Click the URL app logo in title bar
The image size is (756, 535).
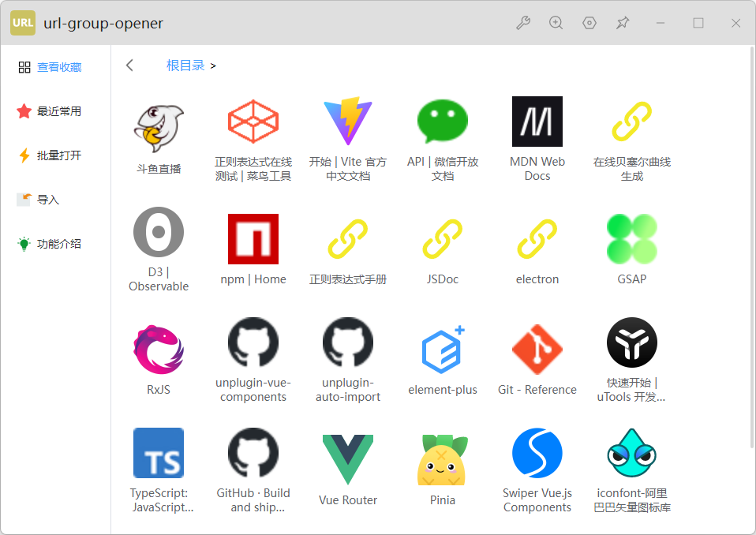pyautogui.click(x=23, y=23)
